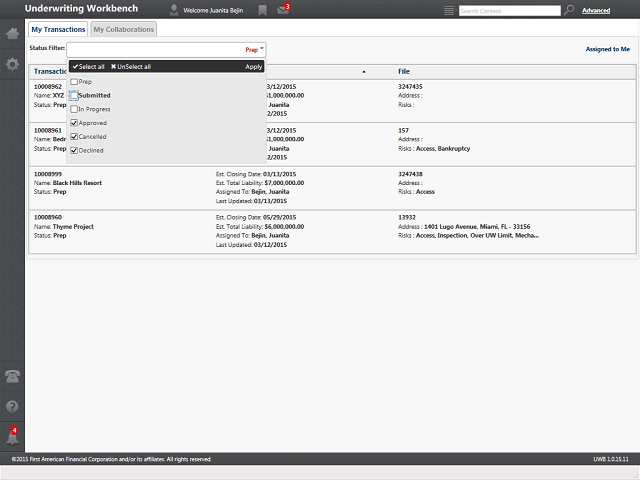Open the gear settings sidebar icon
This screenshot has height=480, width=640.
tap(12, 64)
